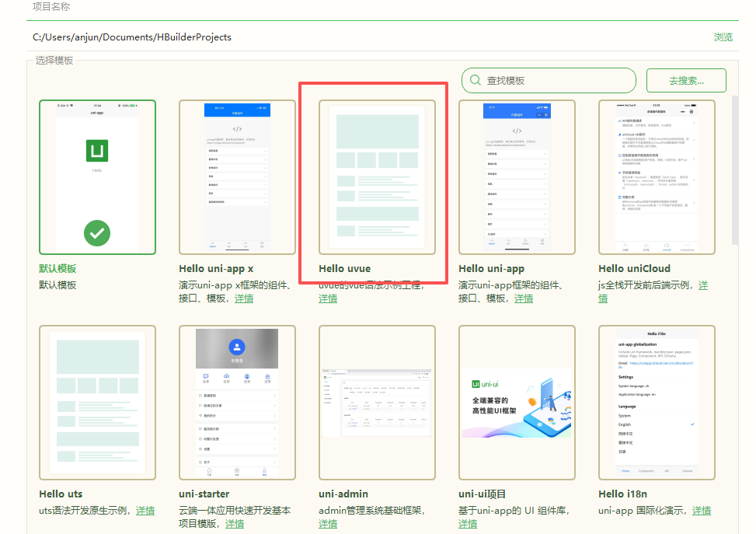Open 详情 link under Hello uni-app x
Screen dimensions: 756x534
pos(243,298)
